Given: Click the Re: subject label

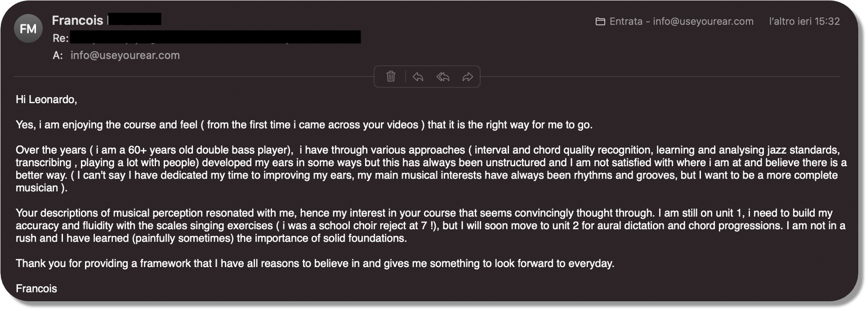Looking at the screenshot, I should point(61,38).
